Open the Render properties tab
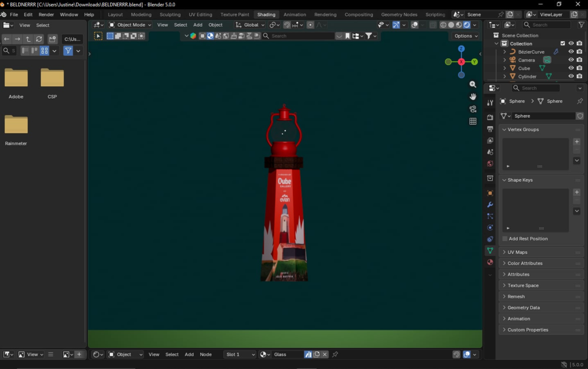The image size is (588, 369). pos(490,117)
